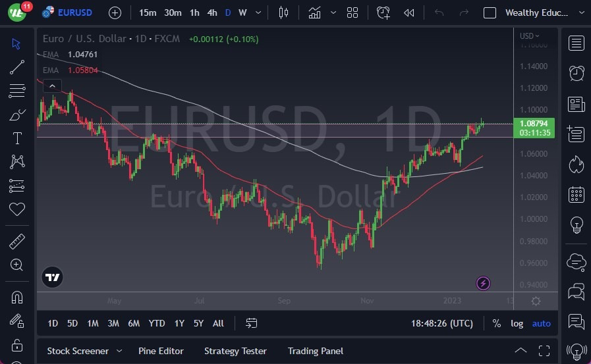Create a new alert

coord(383,13)
